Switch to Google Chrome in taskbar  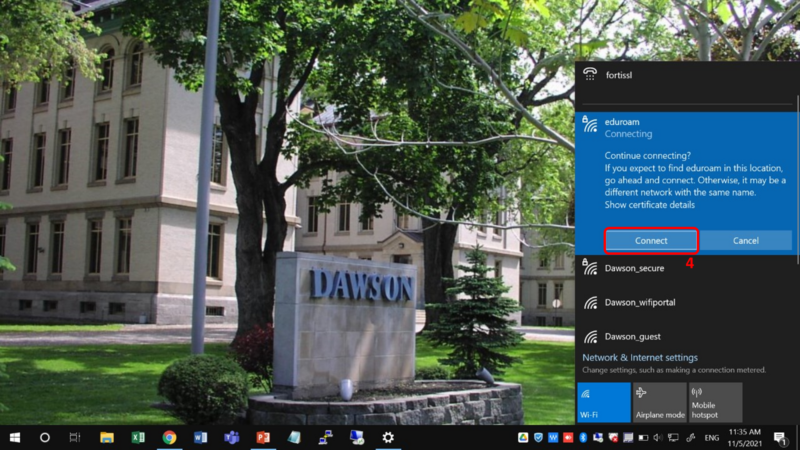[x=169, y=437]
